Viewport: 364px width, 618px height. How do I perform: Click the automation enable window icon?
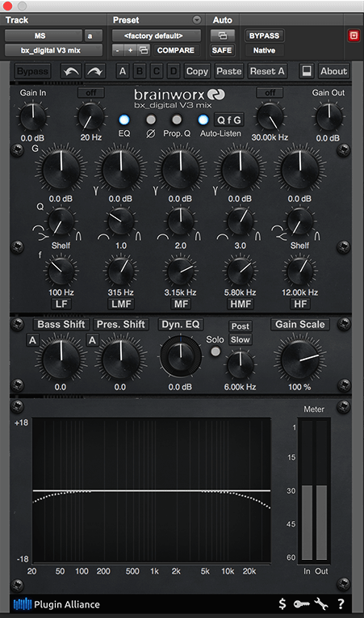pos(223,36)
